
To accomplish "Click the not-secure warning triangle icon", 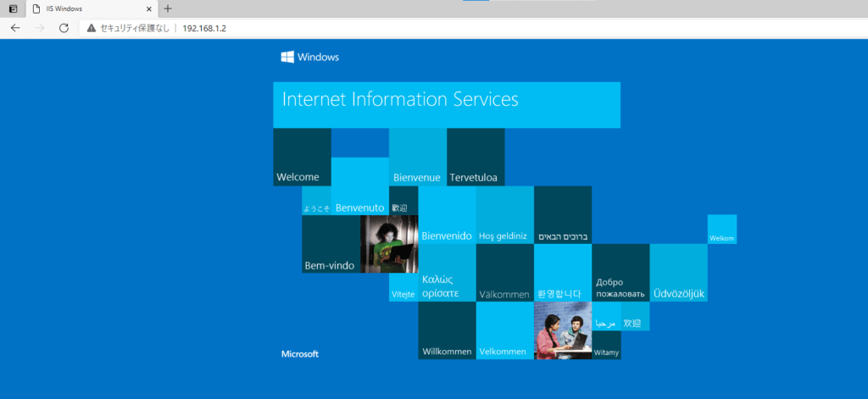I will [92, 28].
